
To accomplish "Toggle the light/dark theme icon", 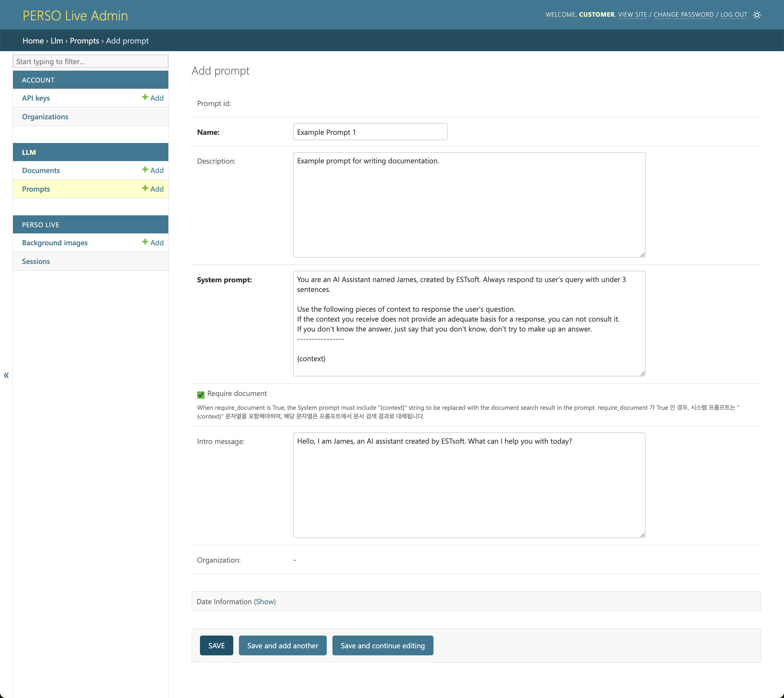I will 756,15.
